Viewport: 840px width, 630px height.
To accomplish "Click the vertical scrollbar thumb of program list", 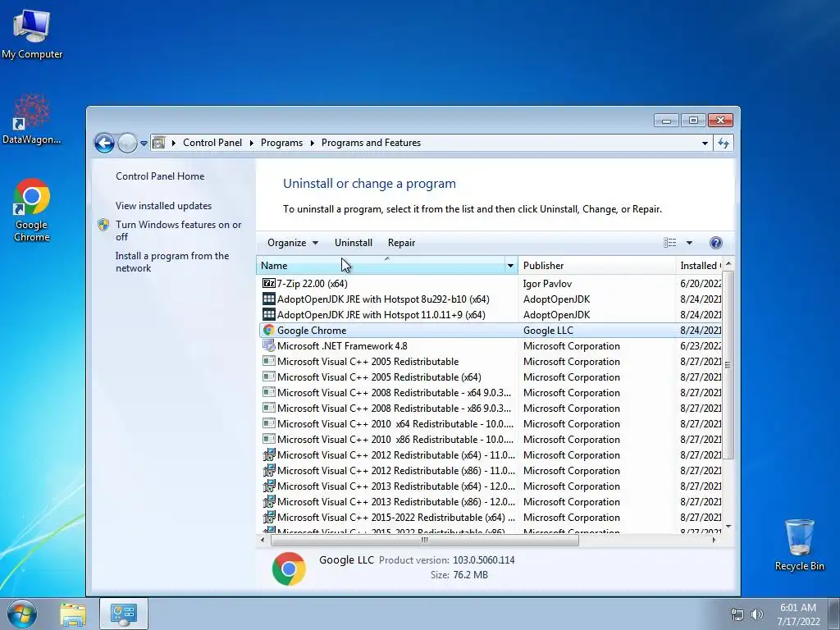I will pos(728,365).
